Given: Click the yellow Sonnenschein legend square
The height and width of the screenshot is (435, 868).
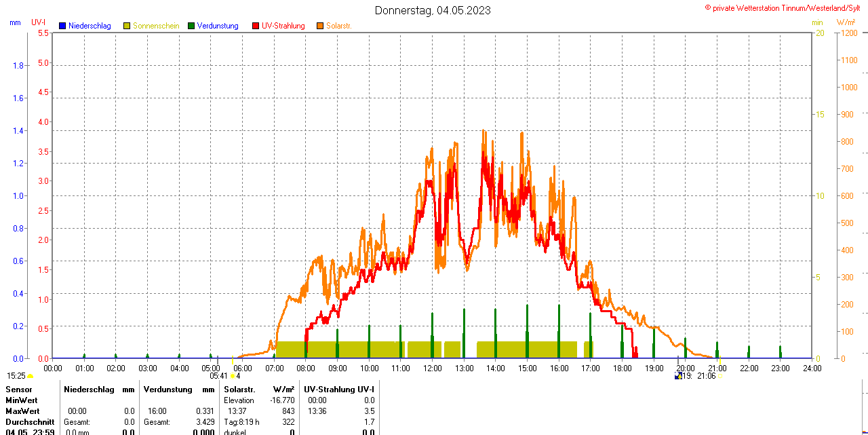Looking at the screenshot, I should tap(127, 26).
